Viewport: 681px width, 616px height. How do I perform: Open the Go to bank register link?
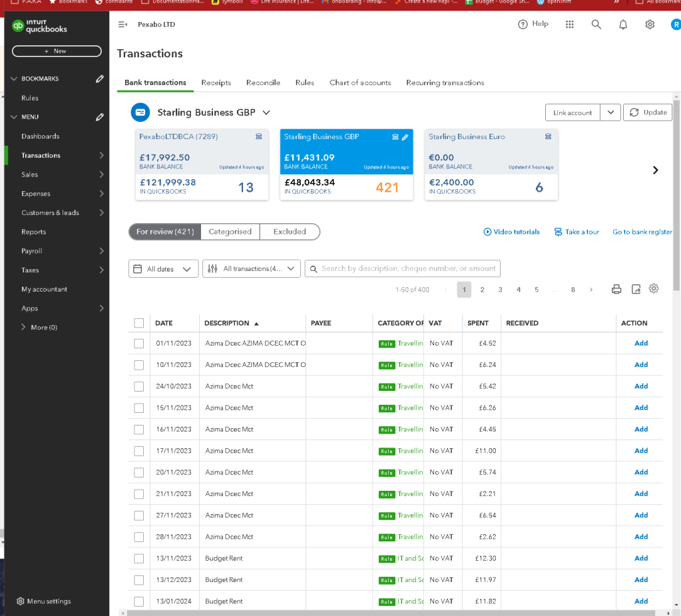pyautogui.click(x=642, y=232)
